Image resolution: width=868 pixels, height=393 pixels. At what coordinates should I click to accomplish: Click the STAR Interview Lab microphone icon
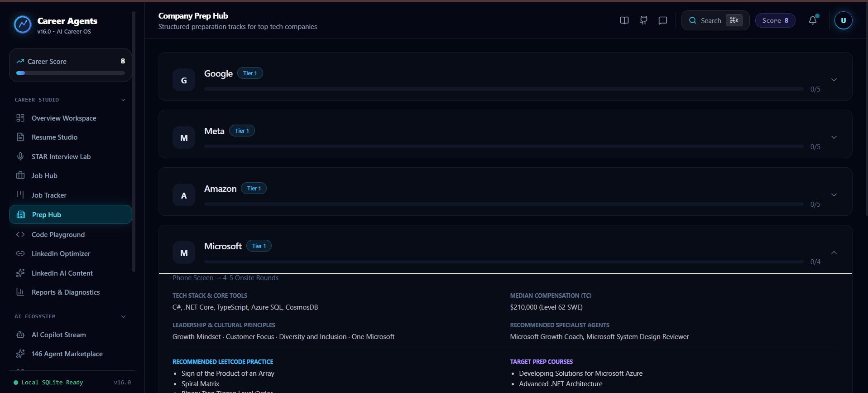(20, 156)
